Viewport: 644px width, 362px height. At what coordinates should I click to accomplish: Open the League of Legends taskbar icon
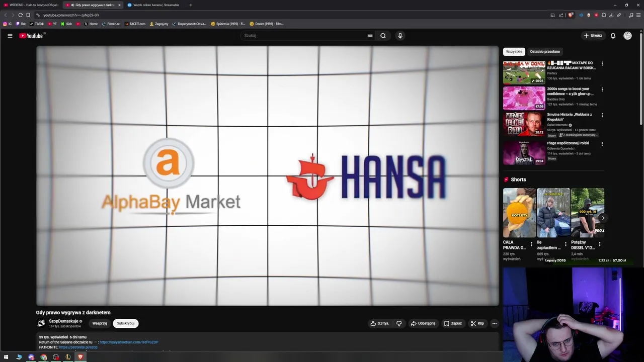coord(68,357)
